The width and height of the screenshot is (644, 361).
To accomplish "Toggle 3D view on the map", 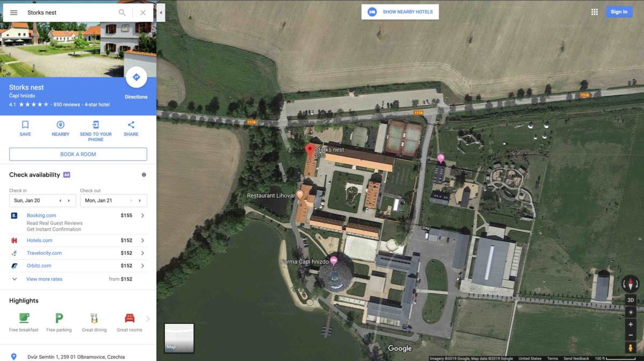I will tap(631, 300).
